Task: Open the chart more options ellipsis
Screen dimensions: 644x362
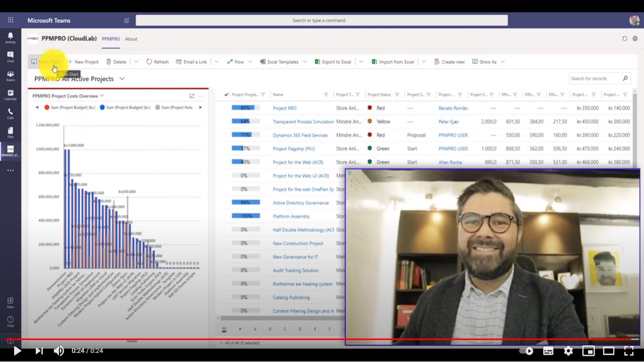Action: coord(201,96)
